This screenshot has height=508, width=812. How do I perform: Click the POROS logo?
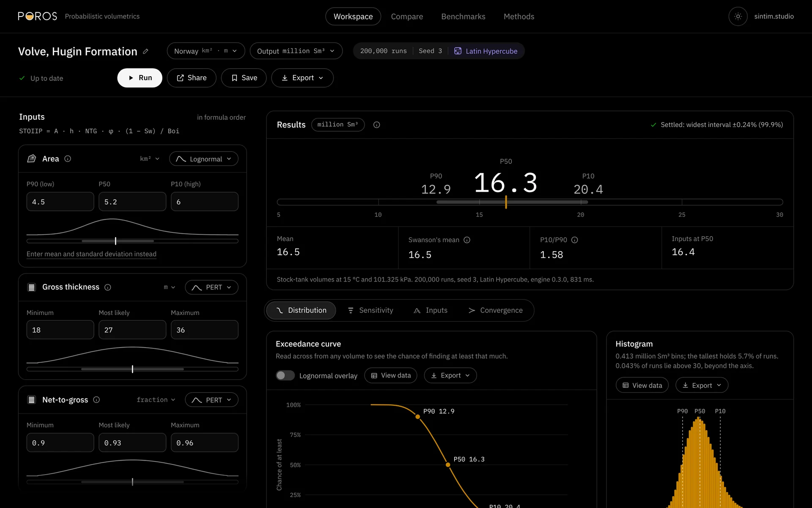38,17
